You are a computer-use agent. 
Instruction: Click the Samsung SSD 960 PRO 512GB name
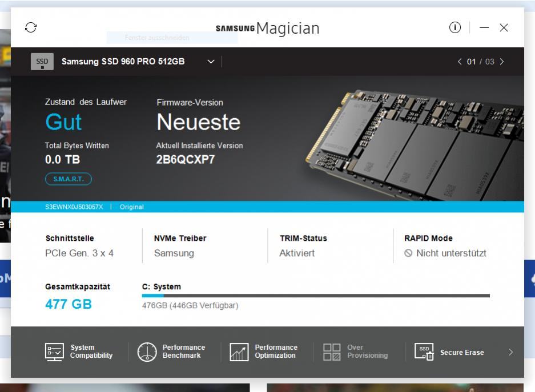(x=123, y=62)
